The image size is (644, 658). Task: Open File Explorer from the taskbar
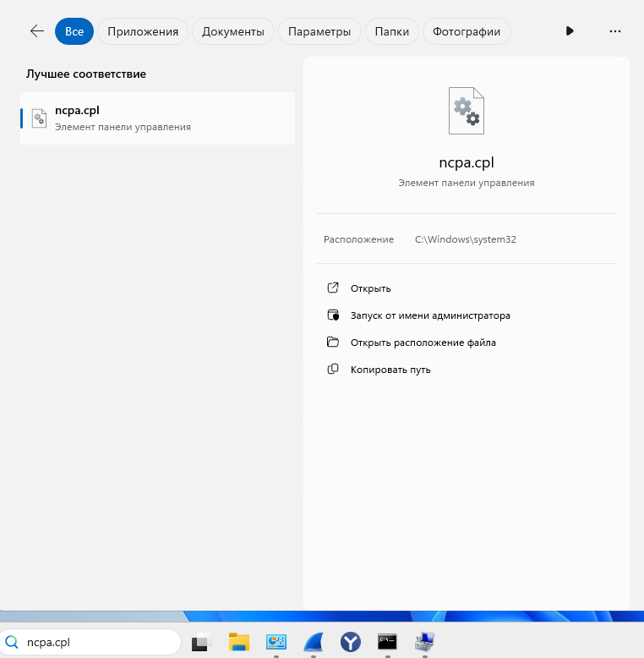click(x=239, y=642)
